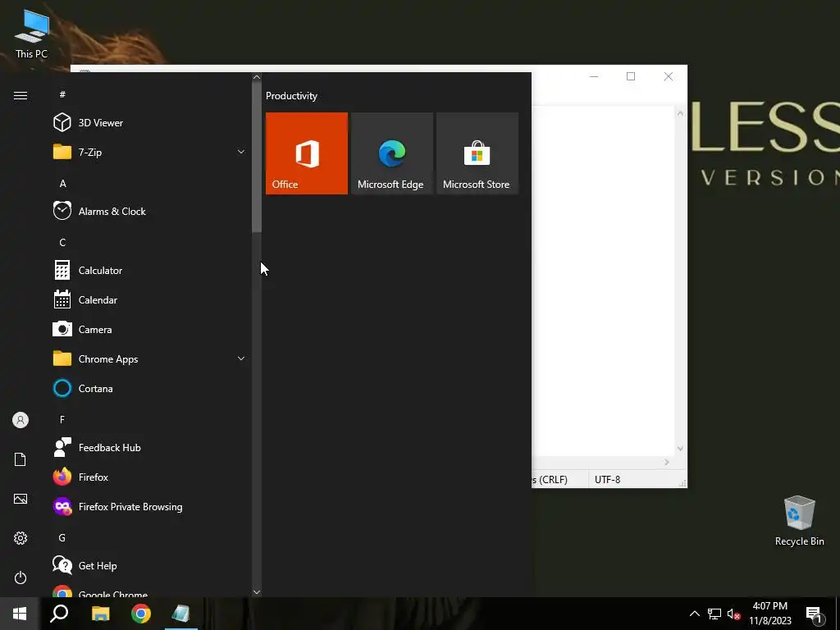
Task: Maximize the Notepad window
Action: tap(631, 76)
